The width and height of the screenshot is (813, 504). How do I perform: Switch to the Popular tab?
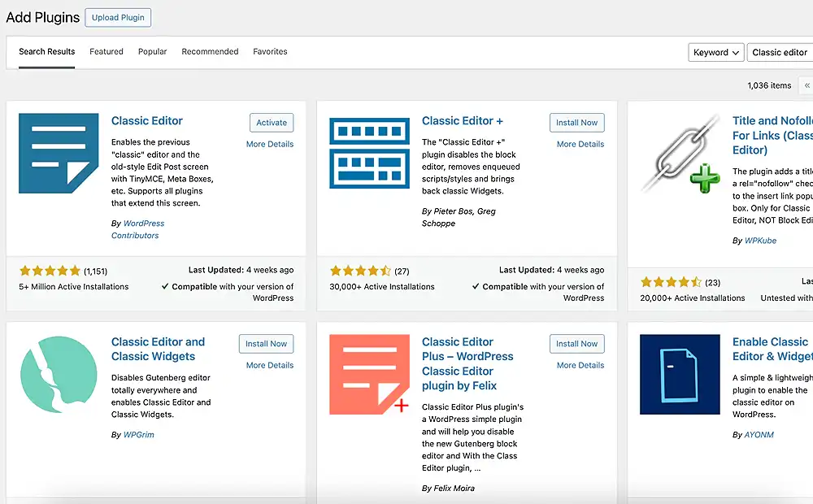[x=153, y=52]
